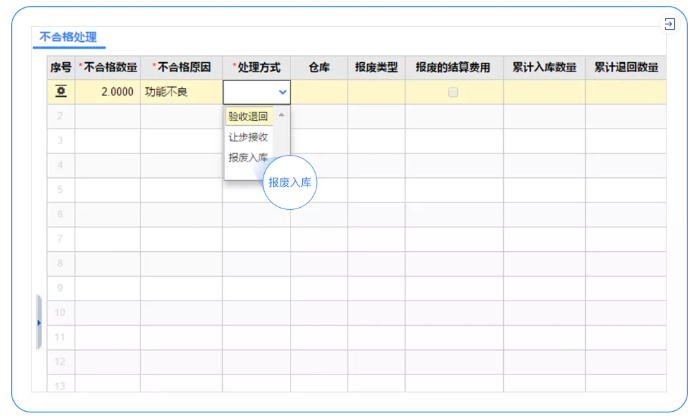The width and height of the screenshot is (696, 420).
Task: Select 验收退回 from the dropdown list
Action: pyautogui.click(x=247, y=116)
